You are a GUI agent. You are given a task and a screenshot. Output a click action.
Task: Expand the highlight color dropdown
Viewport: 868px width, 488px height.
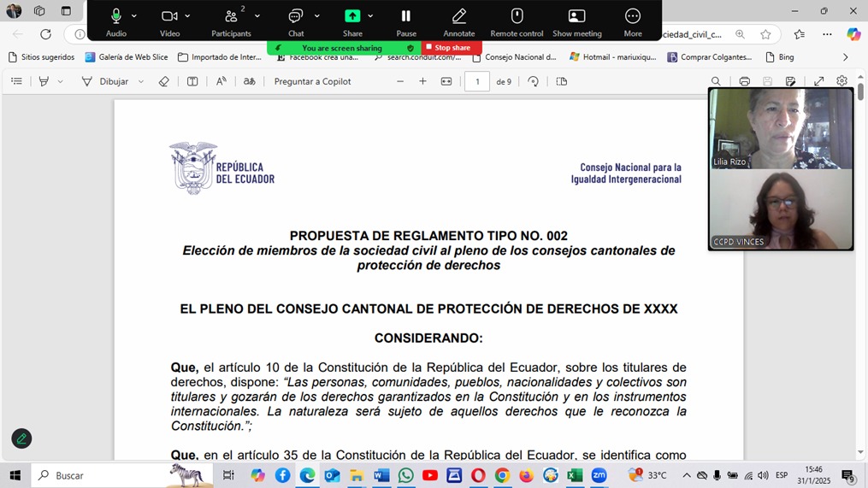point(61,81)
